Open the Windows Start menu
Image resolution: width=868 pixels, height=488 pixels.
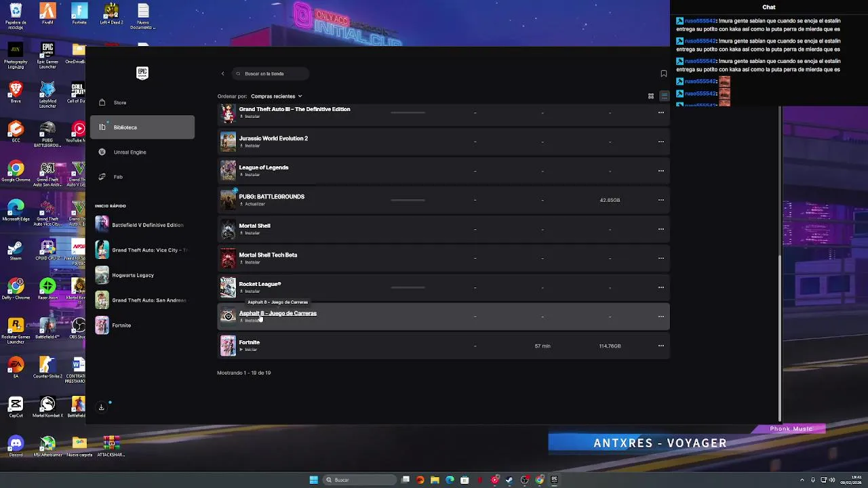click(313, 480)
